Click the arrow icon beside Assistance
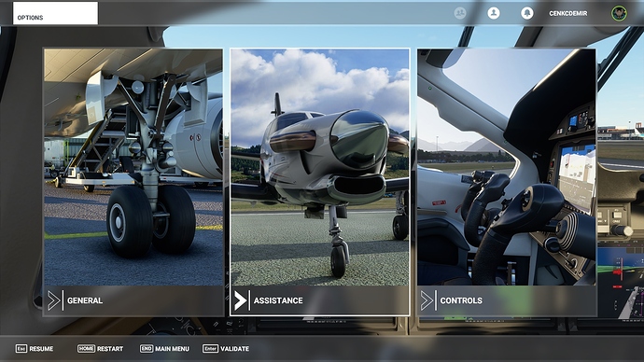Viewport: 644px width, 362px height. tap(240, 300)
